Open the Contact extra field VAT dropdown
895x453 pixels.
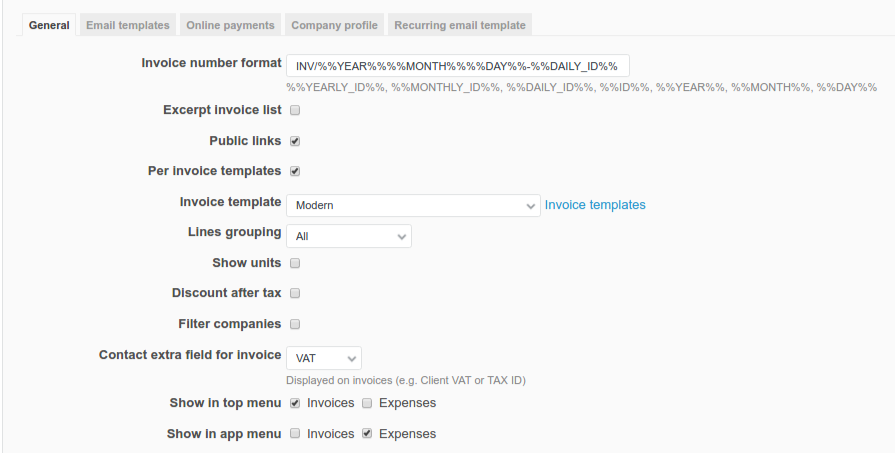click(x=323, y=358)
